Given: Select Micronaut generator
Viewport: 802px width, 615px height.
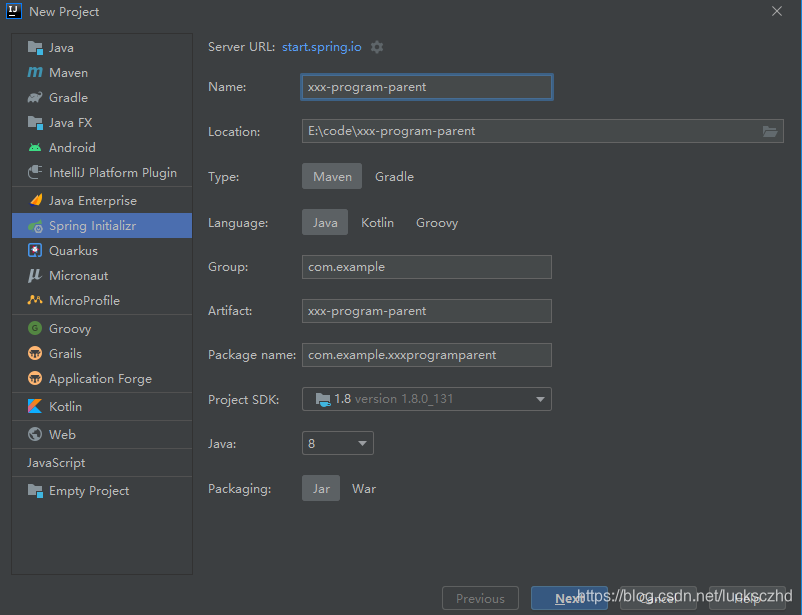Looking at the screenshot, I should pos(102,275).
